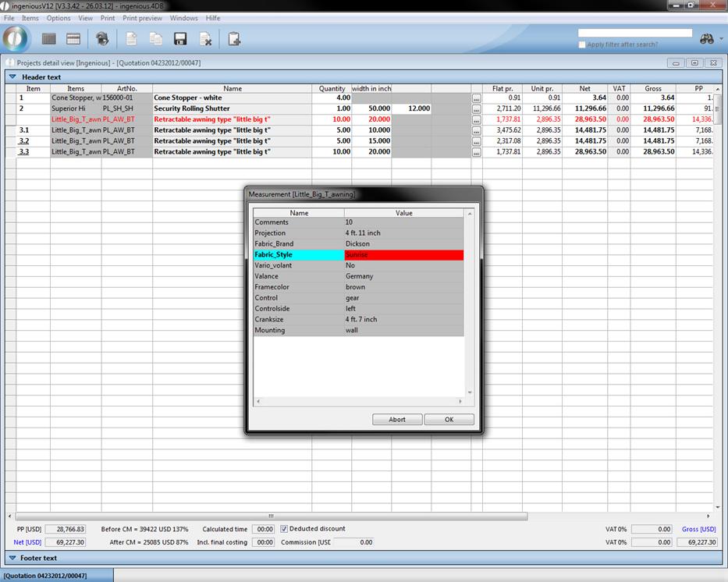Open the Print preview menu
The width and height of the screenshot is (728, 582).
(142, 18)
